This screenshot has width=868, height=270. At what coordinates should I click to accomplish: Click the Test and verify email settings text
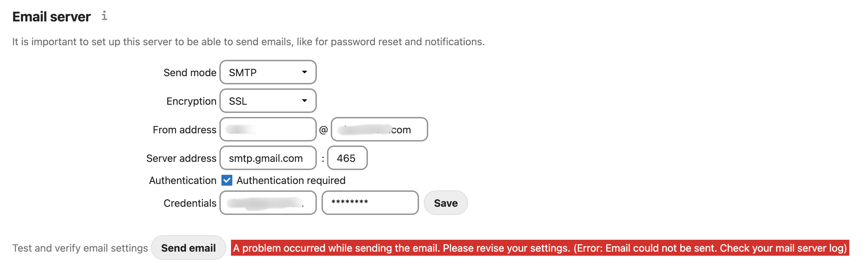point(80,248)
